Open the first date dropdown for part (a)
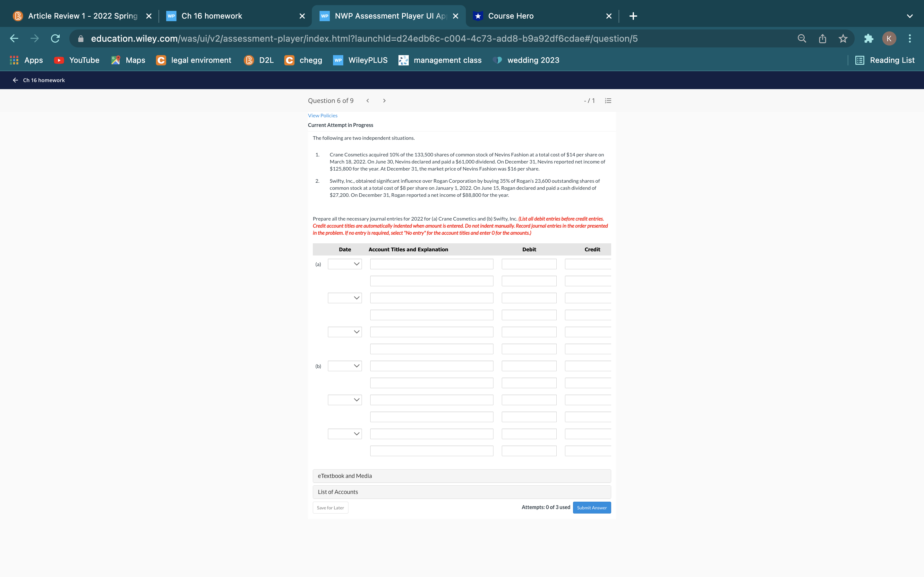The image size is (924, 577). coord(344,264)
